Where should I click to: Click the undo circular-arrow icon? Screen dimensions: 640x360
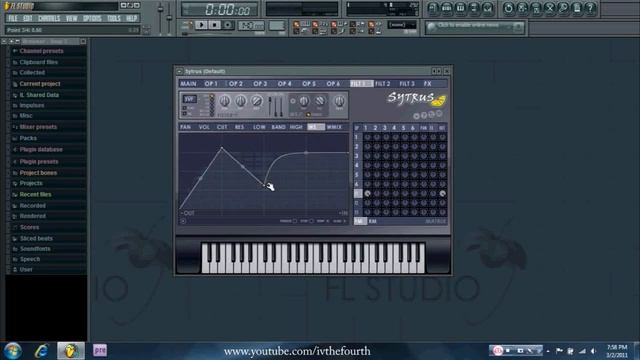[509, 8]
